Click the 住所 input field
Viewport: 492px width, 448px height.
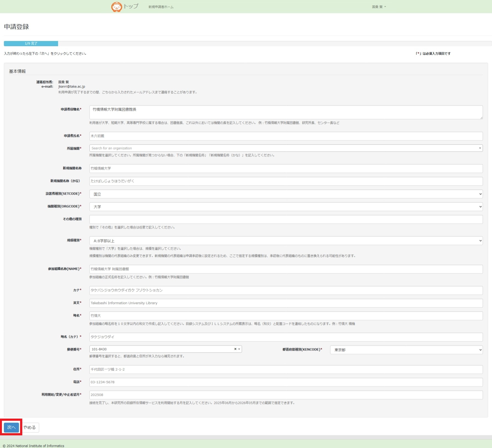pos(286,369)
